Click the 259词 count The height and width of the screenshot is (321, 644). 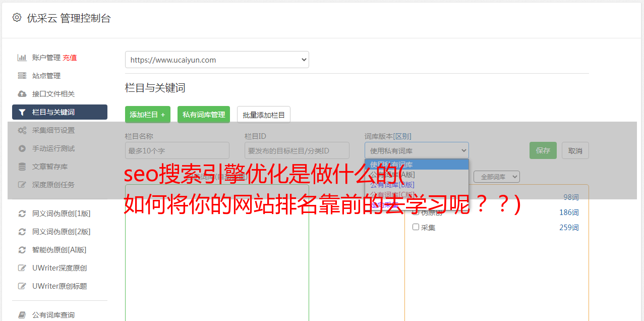(569, 228)
